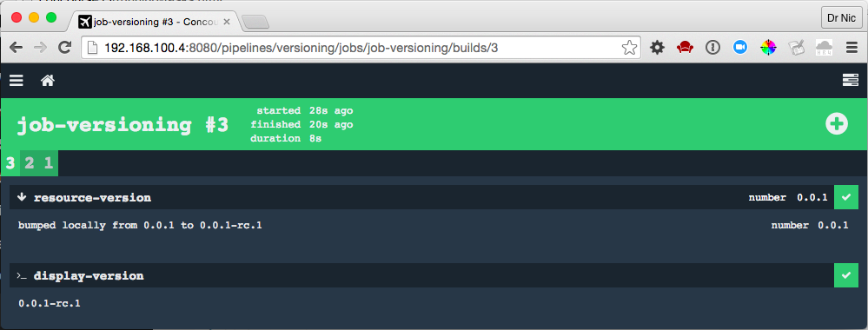This screenshot has height=330, width=868.
Task: Open the Concourse hamburger sidebar menu
Action: pos(17,81)
